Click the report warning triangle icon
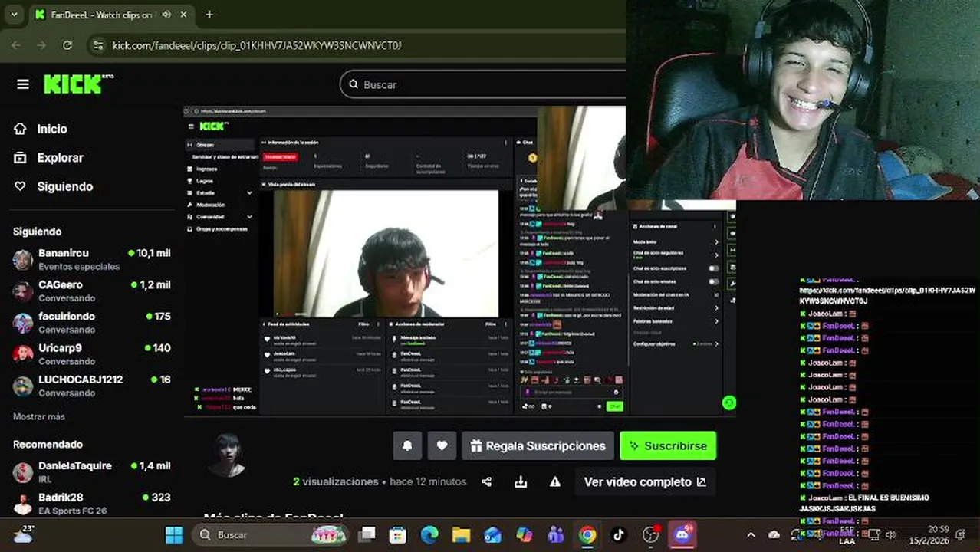Viewport: 980px width, 552px height. (x=554, y=481)
